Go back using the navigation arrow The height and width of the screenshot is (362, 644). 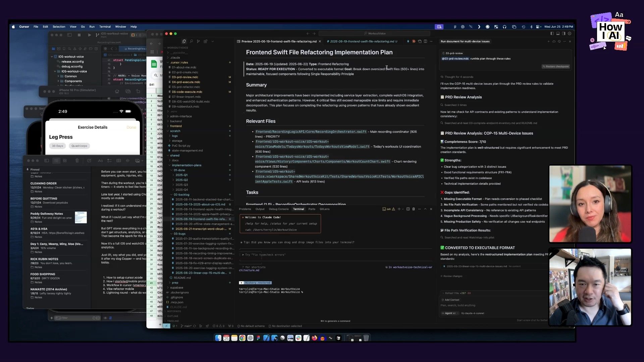pyautogui.click(x=308, y=34)
